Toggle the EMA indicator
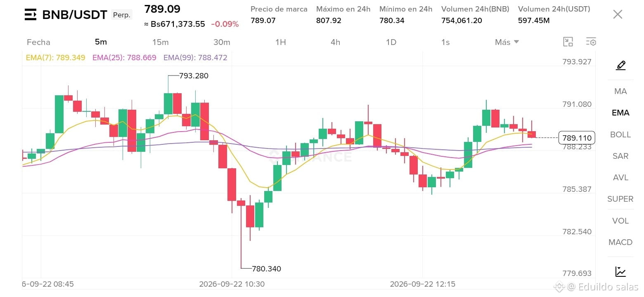 coord(620,113)
